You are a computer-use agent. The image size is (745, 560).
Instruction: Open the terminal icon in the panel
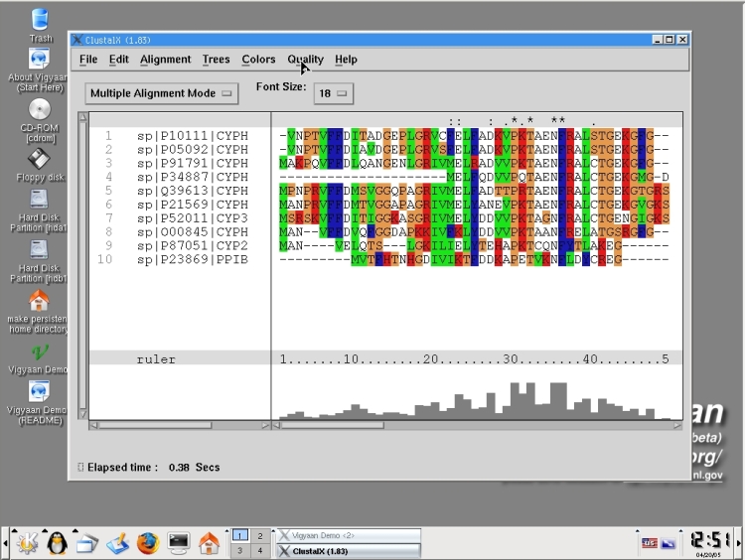pos(179,543)
